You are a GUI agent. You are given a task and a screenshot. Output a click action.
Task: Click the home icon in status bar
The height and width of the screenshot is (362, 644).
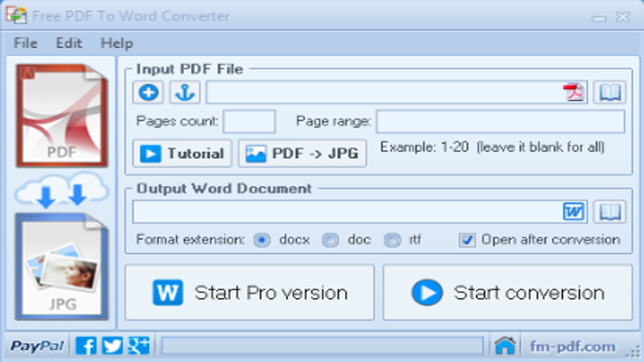click(505, 346)
